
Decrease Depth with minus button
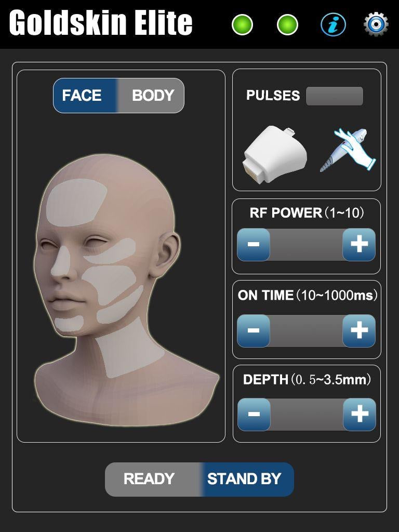click(254, 414)
